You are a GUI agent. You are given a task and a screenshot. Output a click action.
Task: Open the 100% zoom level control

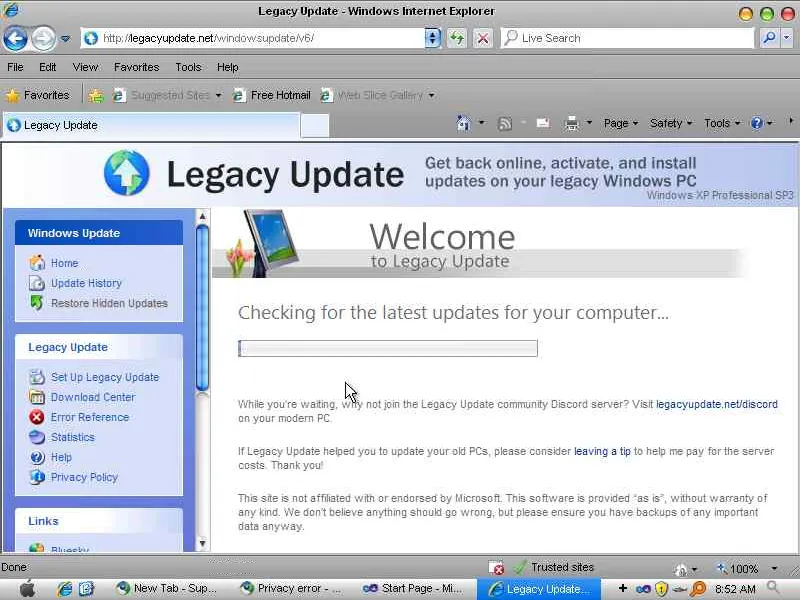(x=747, y=568)
